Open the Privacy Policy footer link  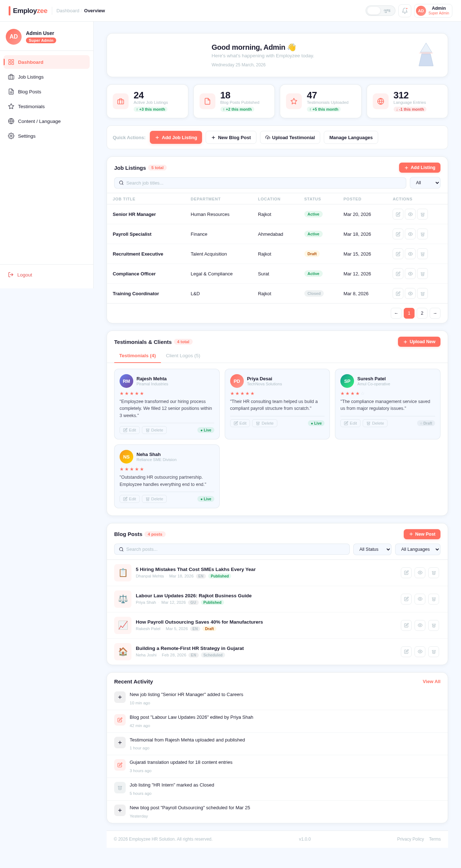coord(411,839)
